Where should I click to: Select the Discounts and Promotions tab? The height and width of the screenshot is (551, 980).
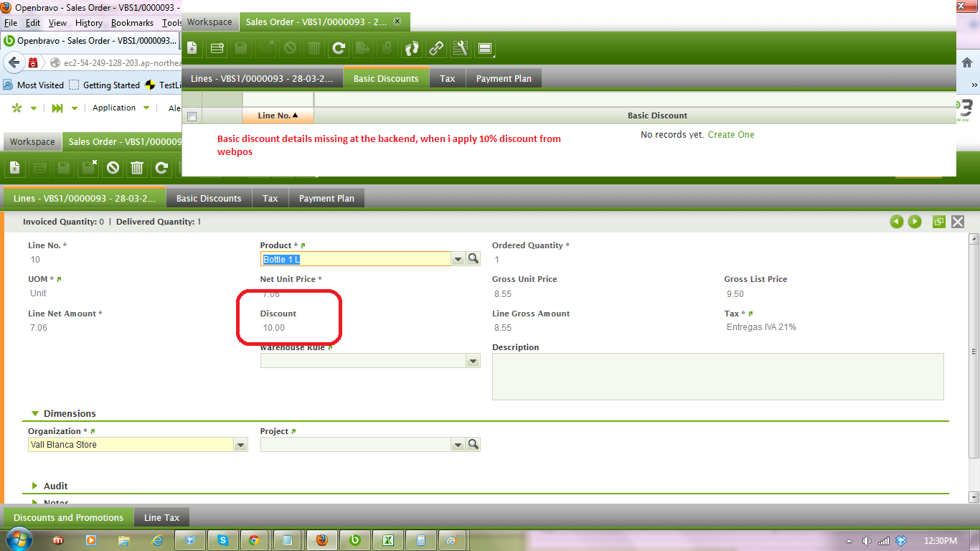coord(68,517)
